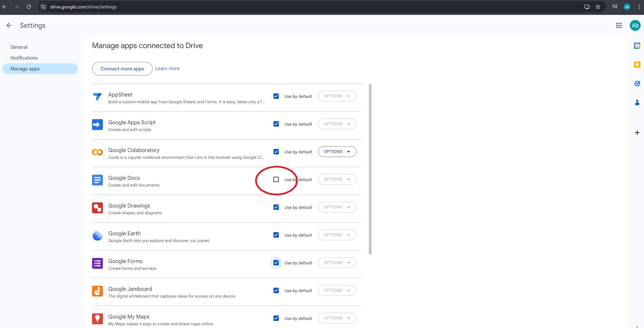644x328 pixels.
Task: Click the browser forward arrow
Action: pyautogui.click(x=16, y=7)
